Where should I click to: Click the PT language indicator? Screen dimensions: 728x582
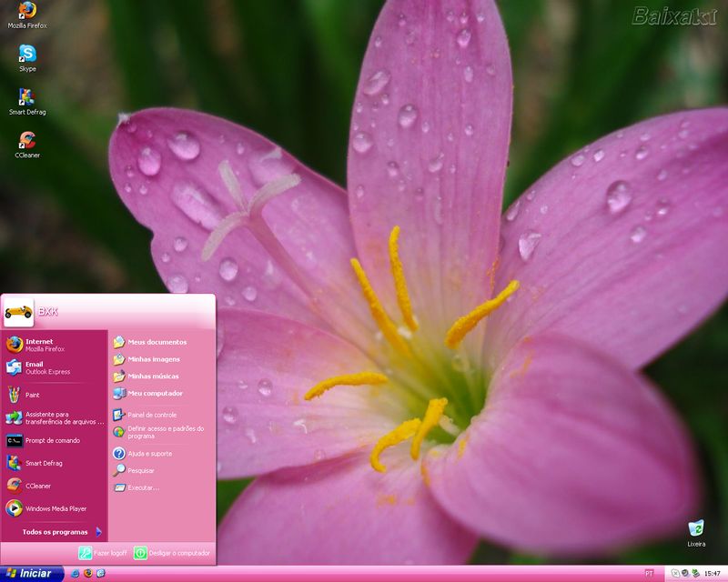point(649,574)
